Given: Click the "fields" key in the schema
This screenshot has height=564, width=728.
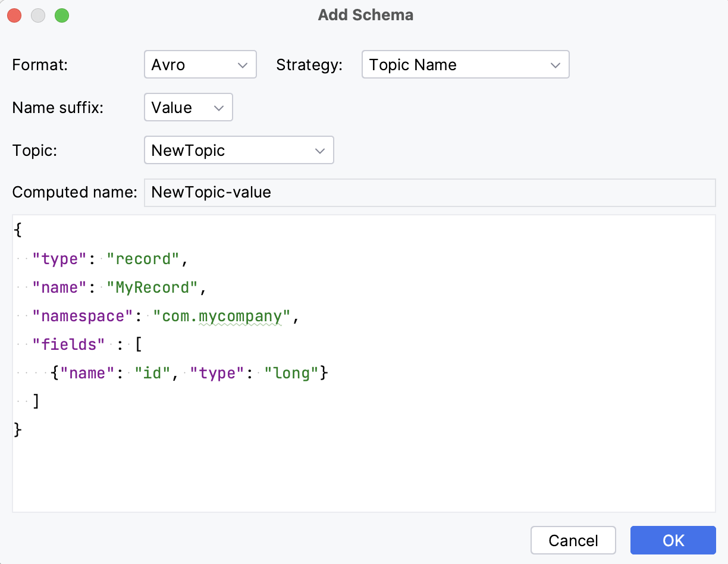Looking at the screenshot, I should 68,344.
